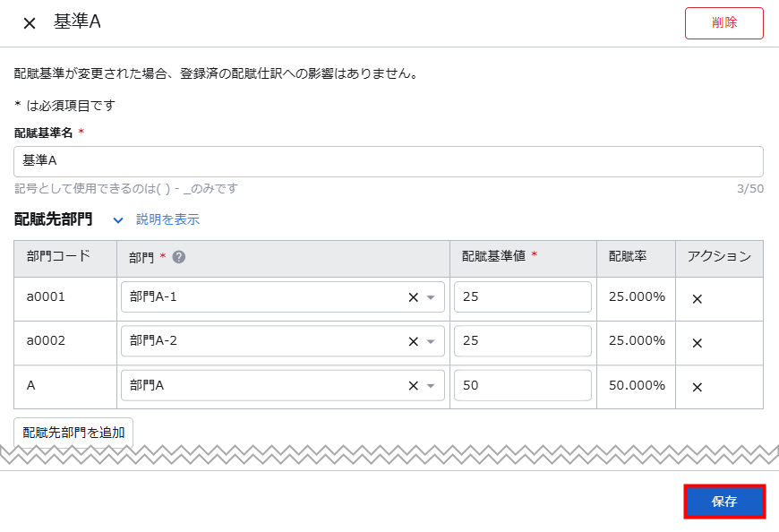
Task: Click 配賦基準値 field for row a0001
Action: pyautogui.click(x=522, y=297)
